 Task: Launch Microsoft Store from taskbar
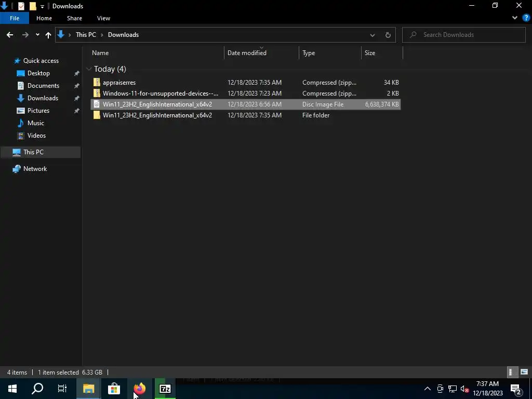click(x=114, y=389)
